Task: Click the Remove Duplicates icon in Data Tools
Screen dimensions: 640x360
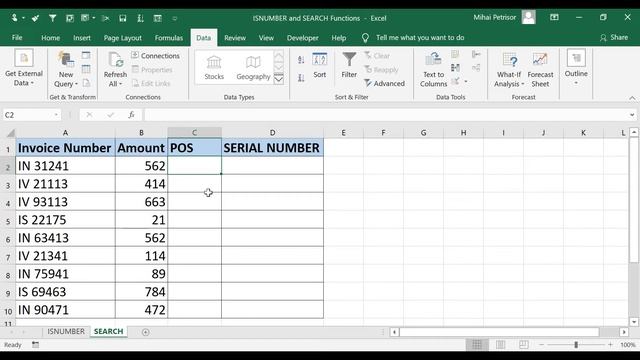Action: coord(456,68)
